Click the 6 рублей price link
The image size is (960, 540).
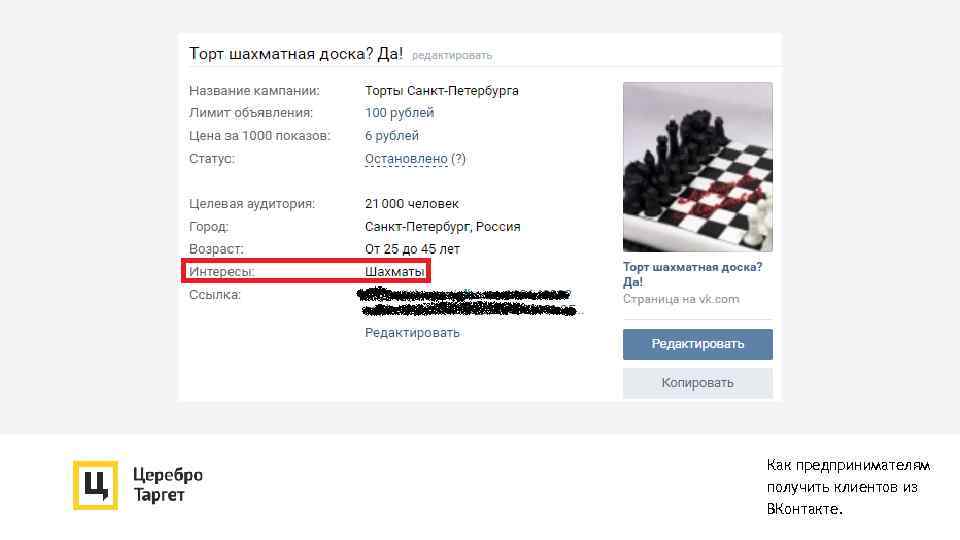392,135
